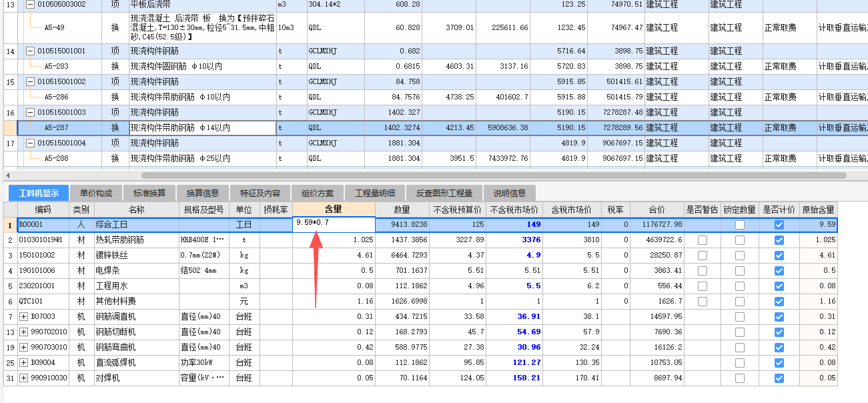The height and width of the screenshot is (403, 868).
Task: Collapse item 010515001002 row
Action: click(x=30, y=81)
